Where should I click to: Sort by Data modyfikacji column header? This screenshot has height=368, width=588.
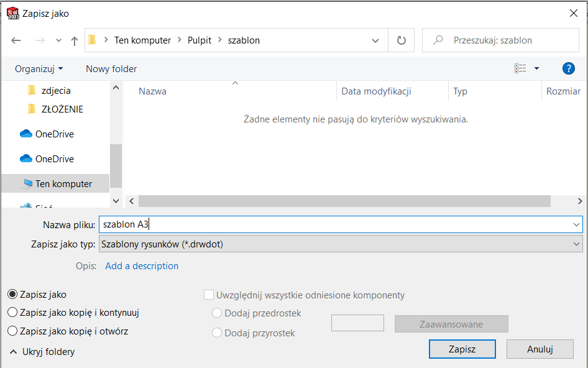pos(376,91)
